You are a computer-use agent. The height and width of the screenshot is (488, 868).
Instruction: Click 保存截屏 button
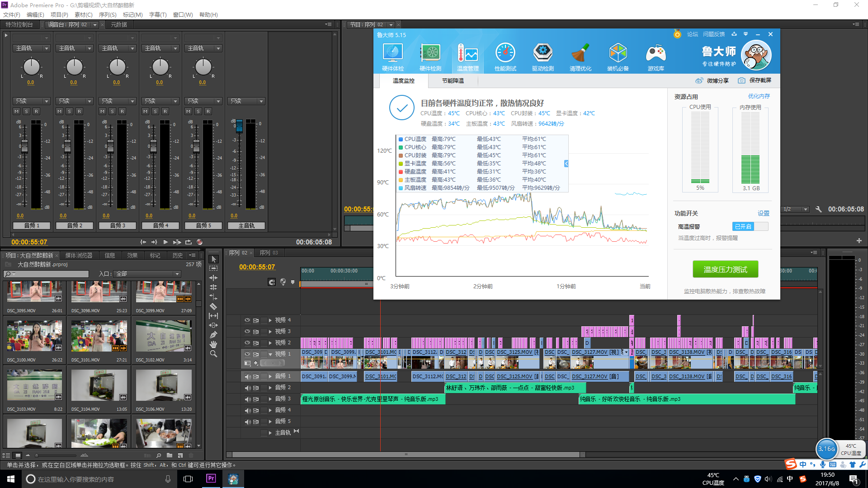tap(755, 80)
